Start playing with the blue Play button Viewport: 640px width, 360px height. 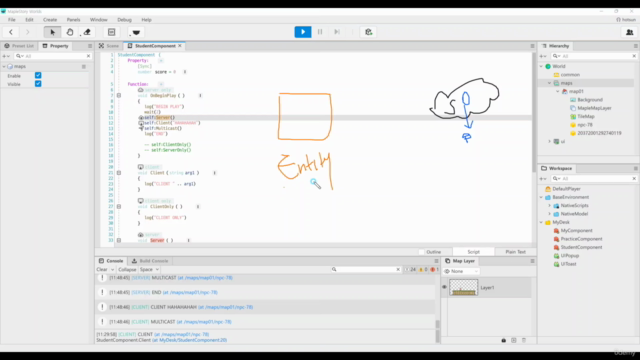(303, 32)
